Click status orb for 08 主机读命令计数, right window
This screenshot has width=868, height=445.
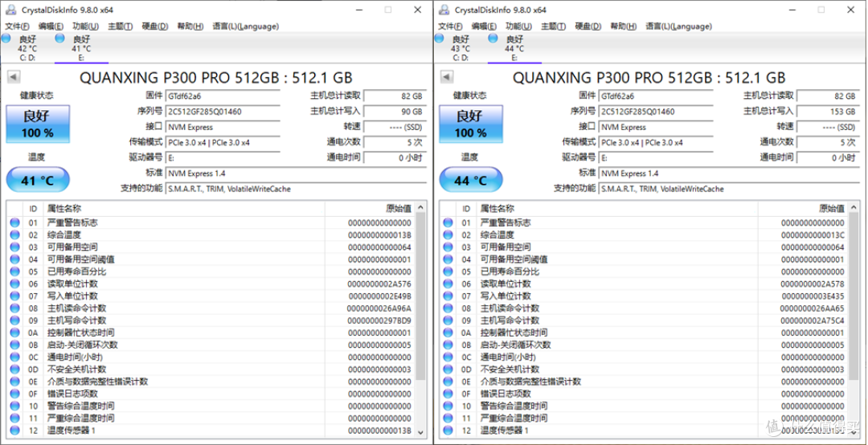[448, 308]
